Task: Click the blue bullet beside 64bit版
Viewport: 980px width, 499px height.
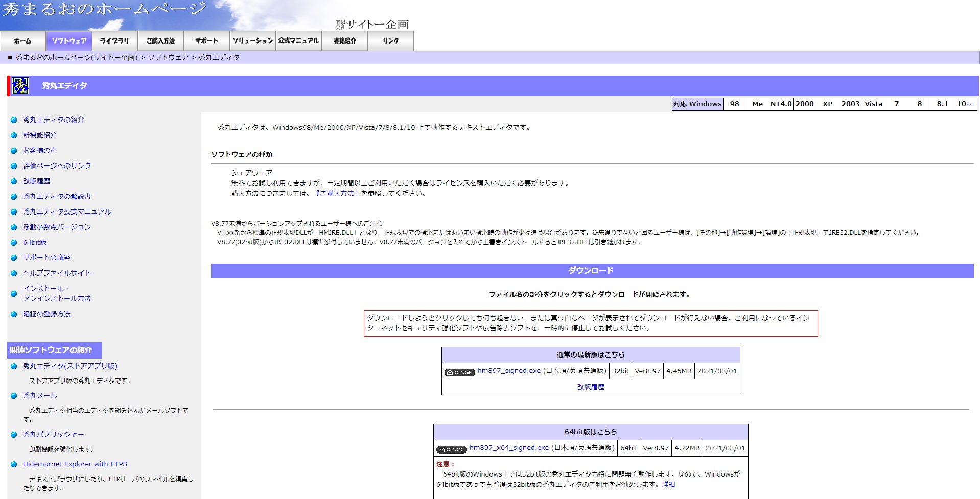Action: click(14, 243)
